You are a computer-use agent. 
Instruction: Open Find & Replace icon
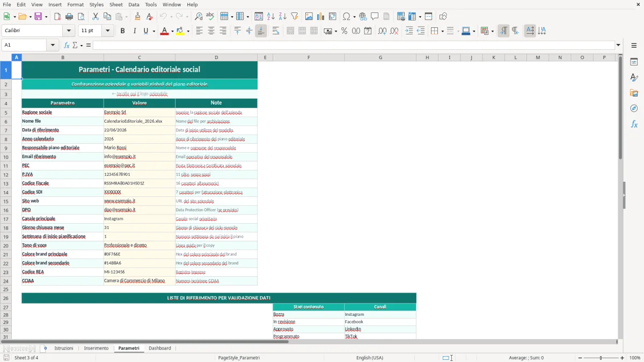[199, 17]
